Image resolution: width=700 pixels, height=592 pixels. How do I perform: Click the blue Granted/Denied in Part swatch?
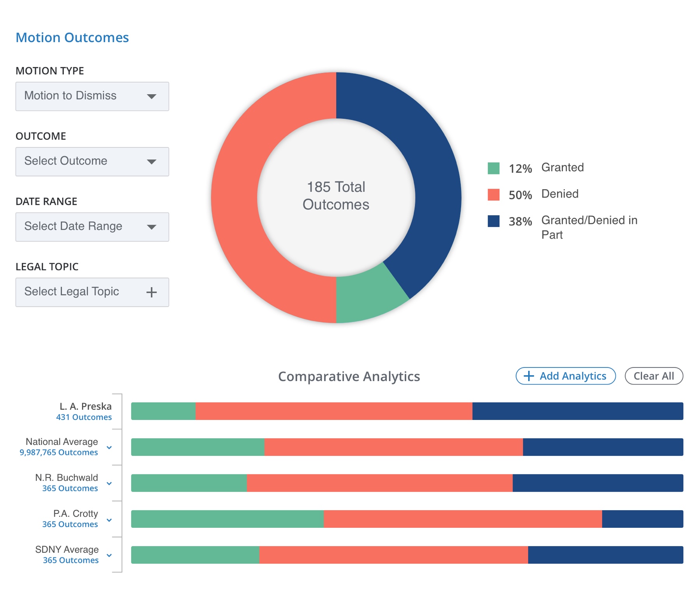[494, 221]
